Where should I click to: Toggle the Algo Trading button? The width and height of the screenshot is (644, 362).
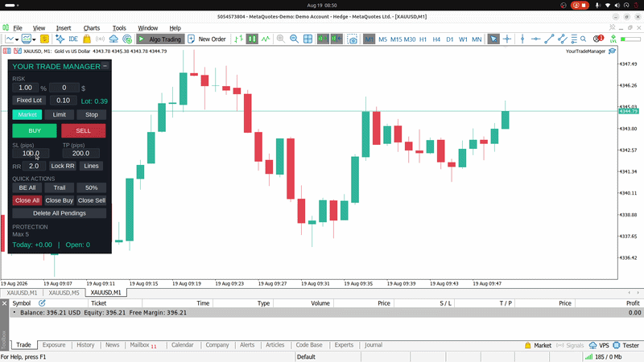coord(159,39)
